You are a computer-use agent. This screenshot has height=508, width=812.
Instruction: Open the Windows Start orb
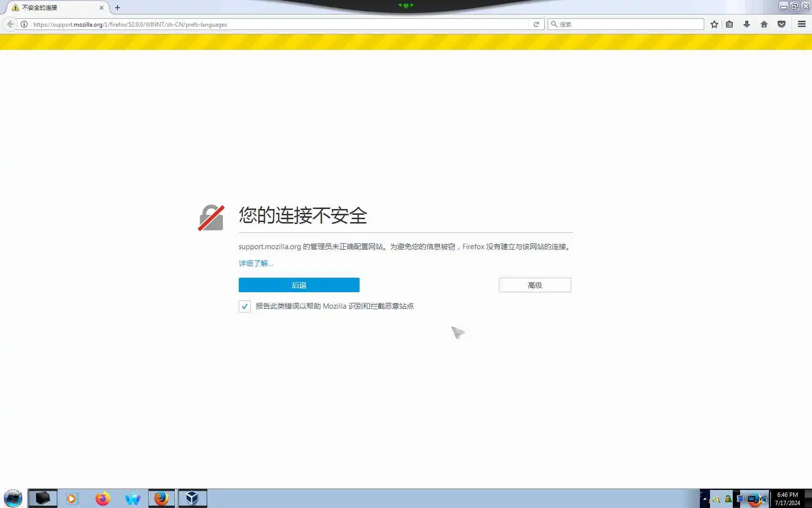point(13,498)
